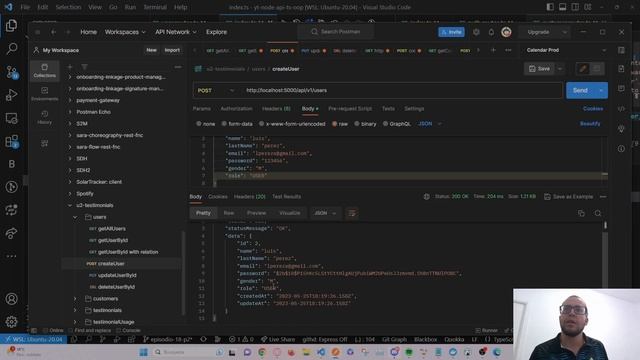This screenshot has width=640, height=360.
Task: Open VS Code Source Control icon
Action: (x=11, y=72)
